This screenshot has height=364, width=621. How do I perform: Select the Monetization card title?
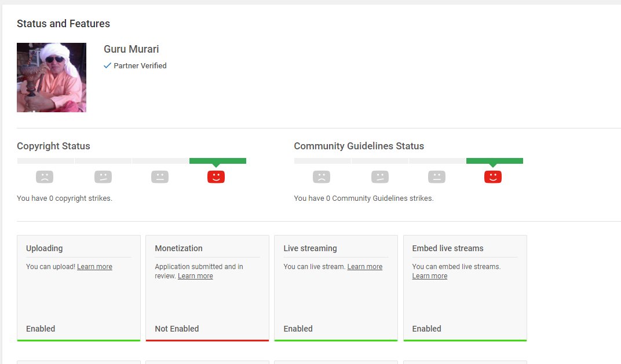click(178, 248)
